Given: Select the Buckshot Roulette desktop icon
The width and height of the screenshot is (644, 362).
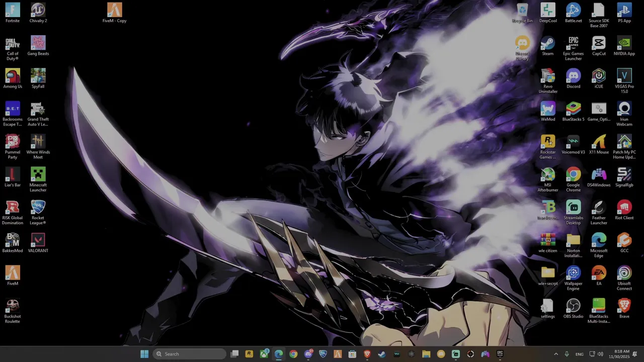Looking at the screenshot, I should (13, 311).
